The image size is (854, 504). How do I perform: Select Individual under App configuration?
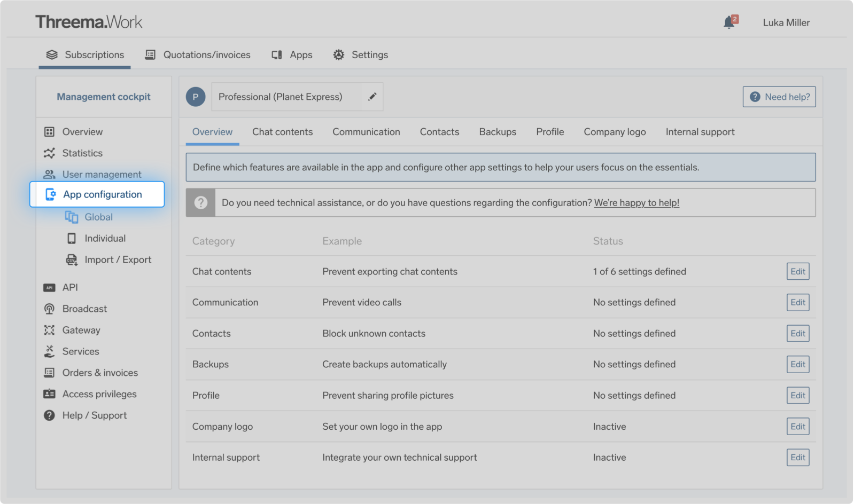point(105,238)
